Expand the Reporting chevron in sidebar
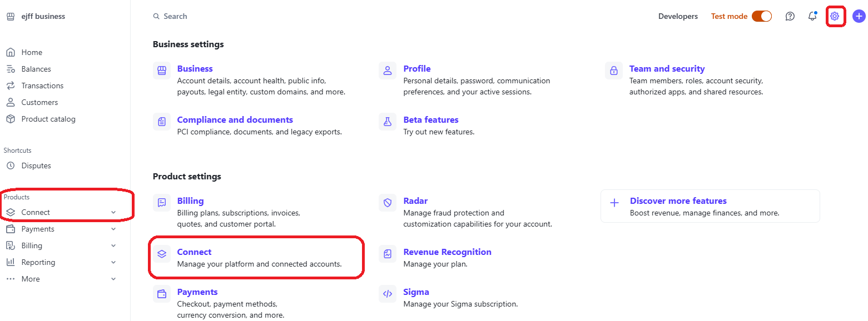 pyautogui.click(x=113, y=262)
